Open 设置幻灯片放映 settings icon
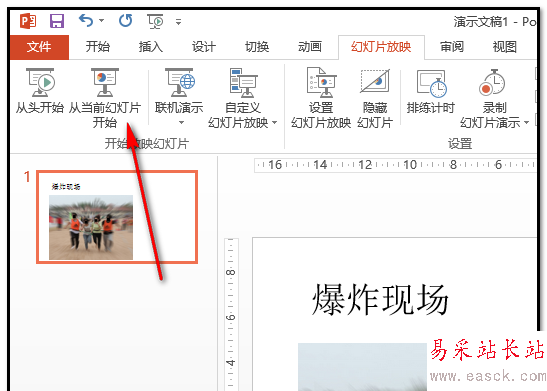Screen dimensions: 547x391 click(321, 82)
